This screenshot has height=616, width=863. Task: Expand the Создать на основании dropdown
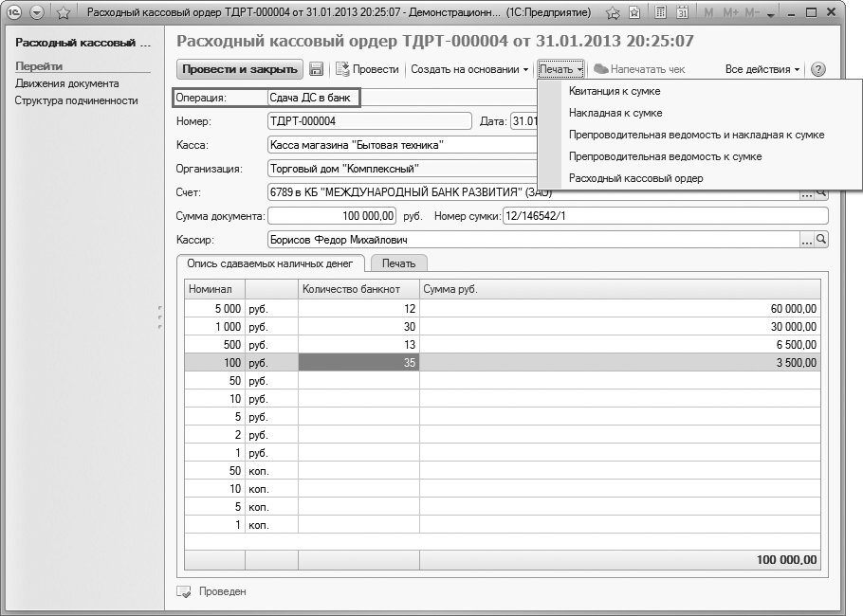point(469,69)
